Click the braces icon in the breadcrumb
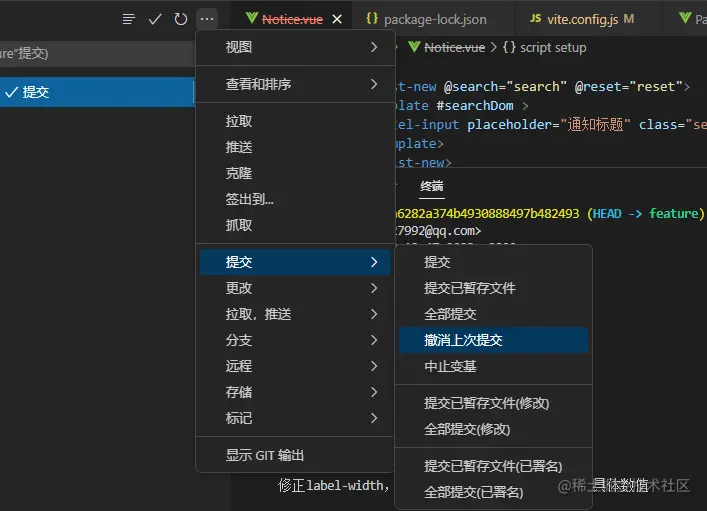The image size is (707, 511). click(x=509, y=47)
